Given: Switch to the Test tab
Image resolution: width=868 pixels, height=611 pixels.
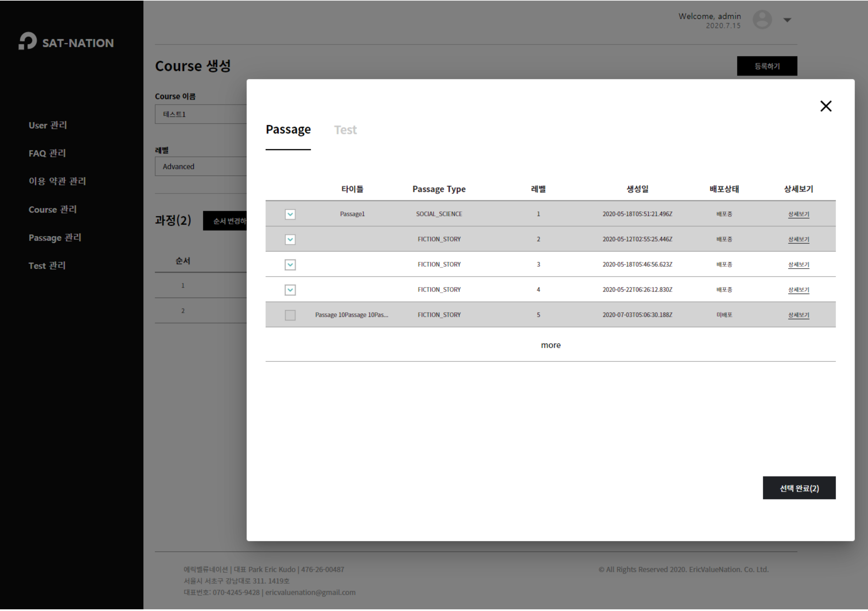Looking at the screenshot, I should 345,130.
